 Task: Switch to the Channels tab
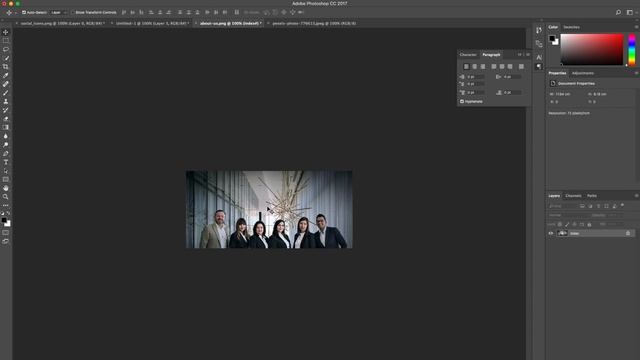[x=573, y=196]
